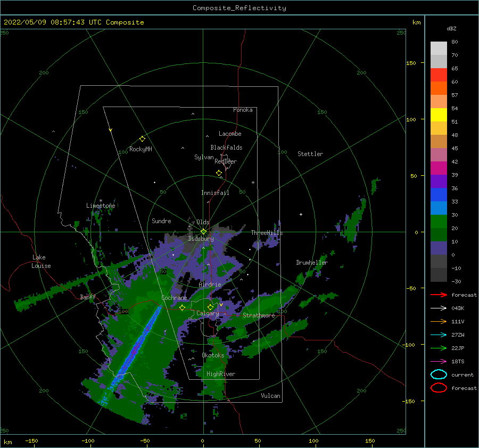Select the yellow diamond marker near Cochrane
The width and height of the screenshot is (479, 448).
182,307
